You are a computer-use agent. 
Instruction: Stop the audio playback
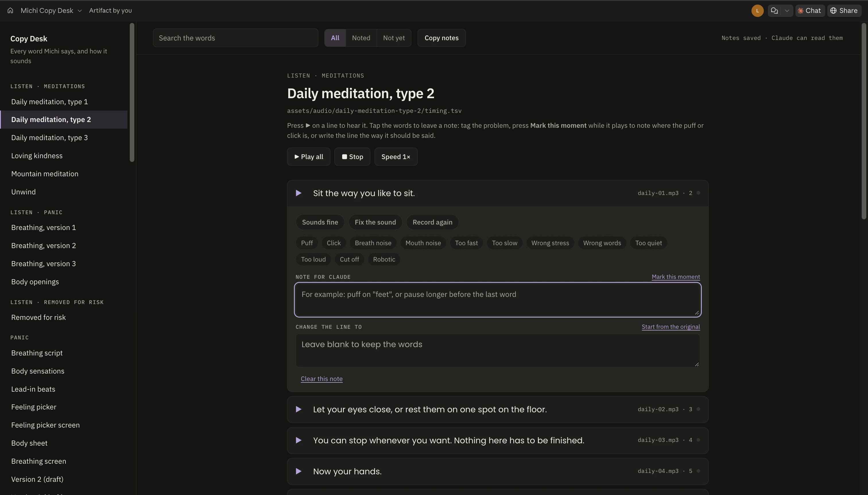pos(352,157)
